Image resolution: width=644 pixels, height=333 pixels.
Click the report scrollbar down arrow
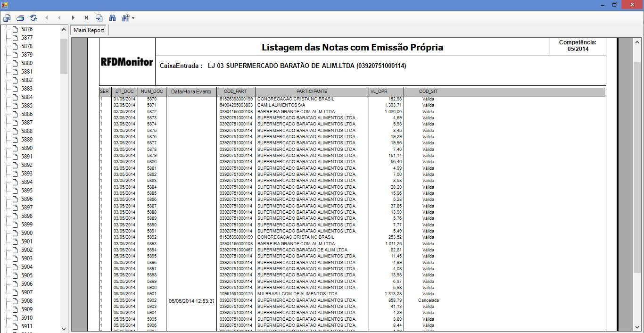click(x=637, y=327)
